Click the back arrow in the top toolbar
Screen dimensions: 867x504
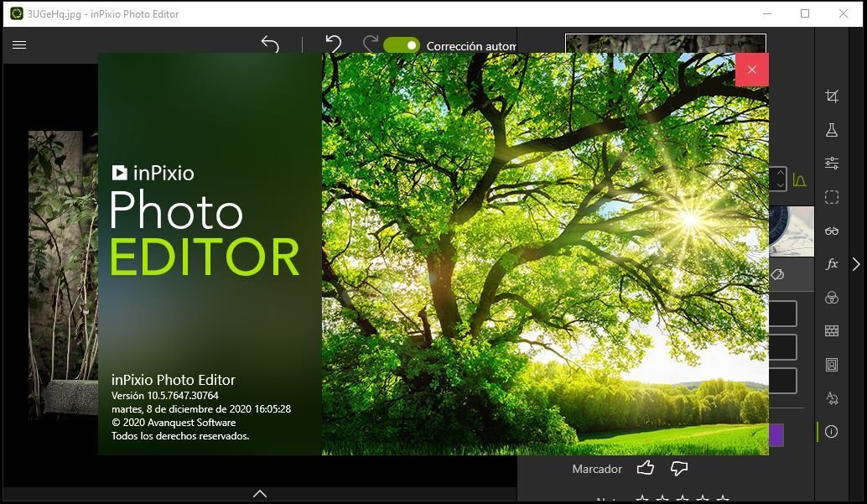[x=270, y=44]
